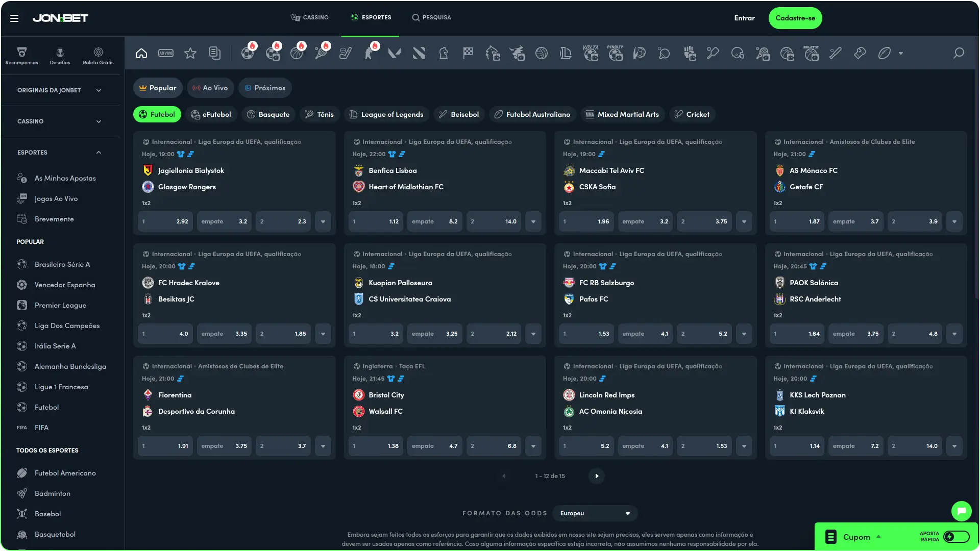Select the chess knight sport icon
980x551 pixels.
coord(444,53)
